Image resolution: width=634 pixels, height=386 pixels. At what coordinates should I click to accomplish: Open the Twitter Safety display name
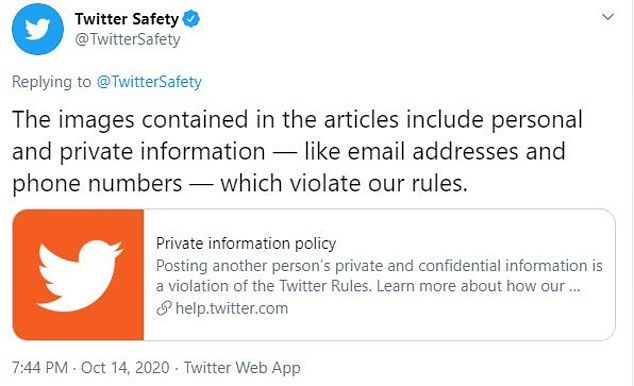127,19
